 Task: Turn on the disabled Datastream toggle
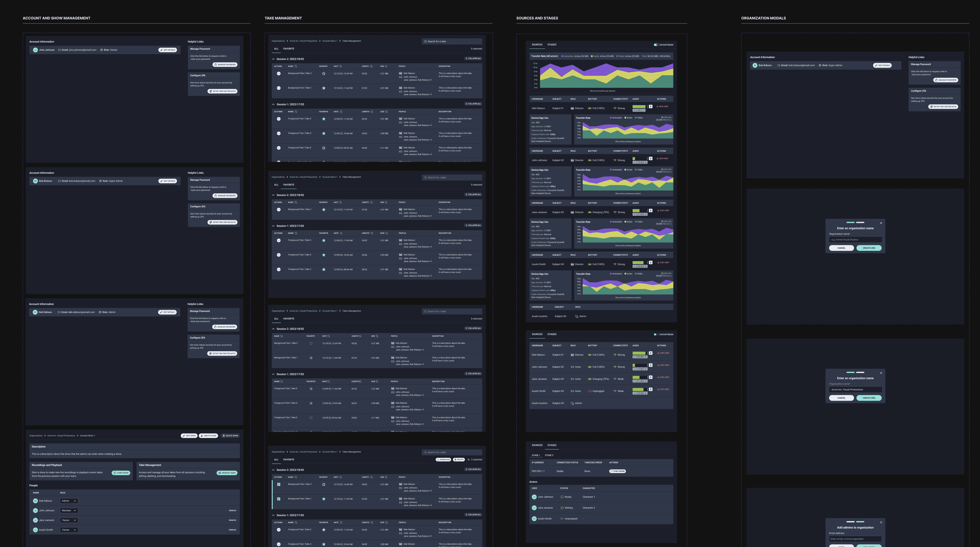pos(656,335)
